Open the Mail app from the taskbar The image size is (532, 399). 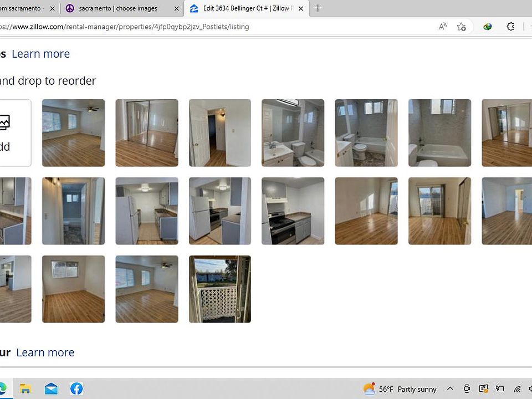[x=51, y=388]
